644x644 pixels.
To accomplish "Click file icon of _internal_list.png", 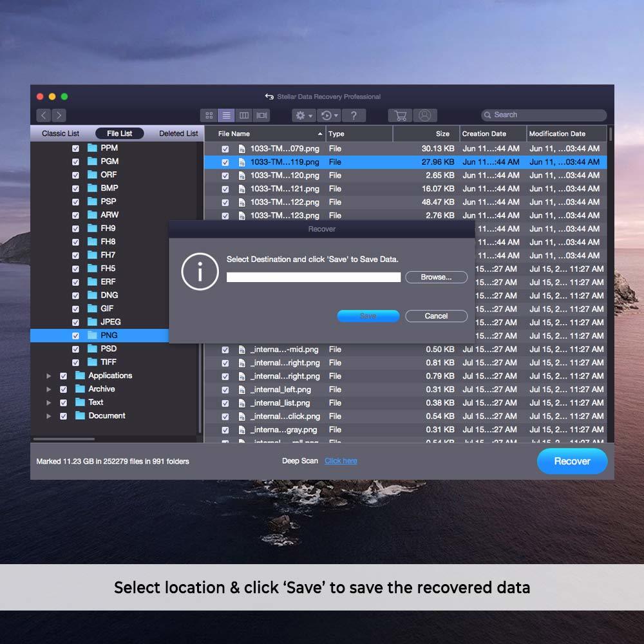I will pyautogui.click(x=242, y=403).
